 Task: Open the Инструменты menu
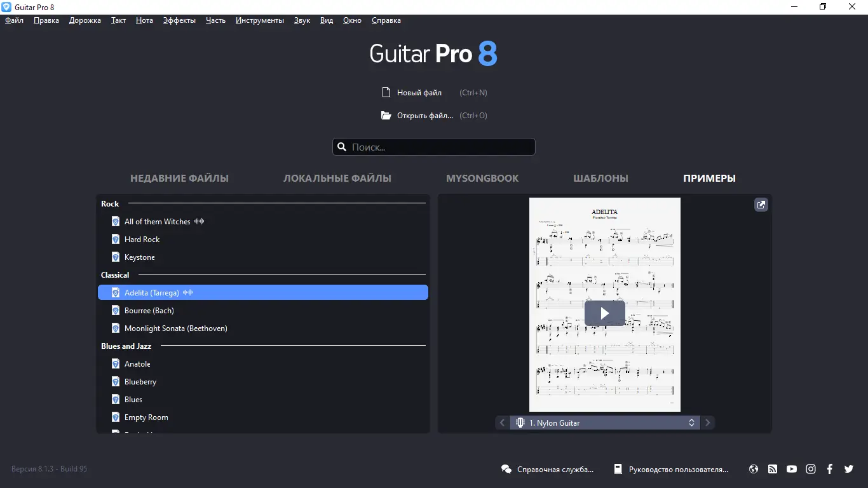click(259, 20)
